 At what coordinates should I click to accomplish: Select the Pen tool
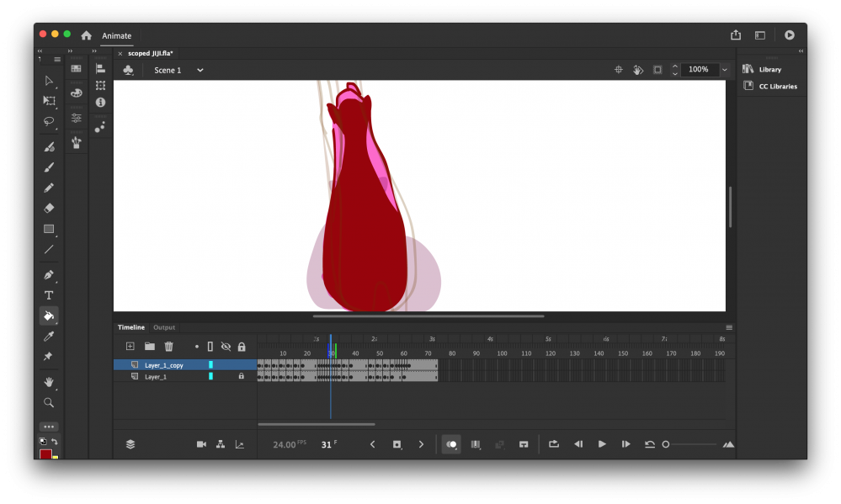tap(49, 275)
